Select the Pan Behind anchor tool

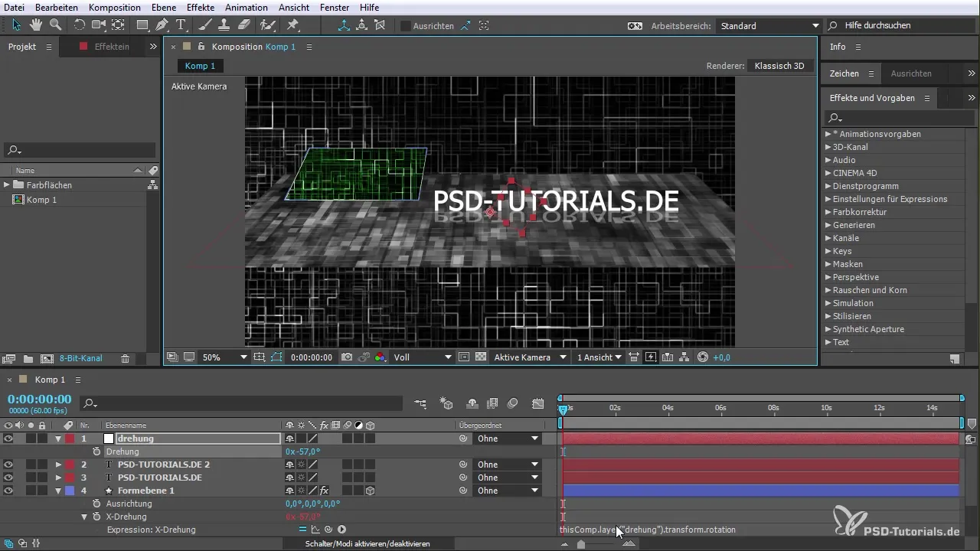(118, 24)
